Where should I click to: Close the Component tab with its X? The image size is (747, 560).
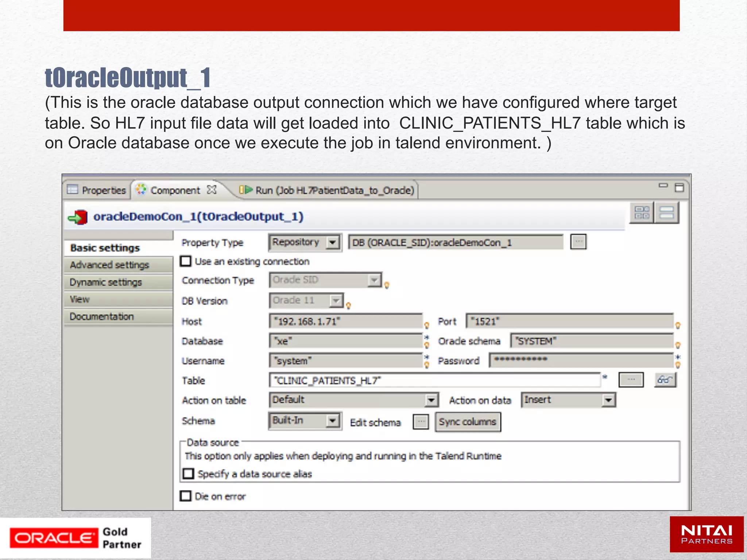(x=212, y=190)
